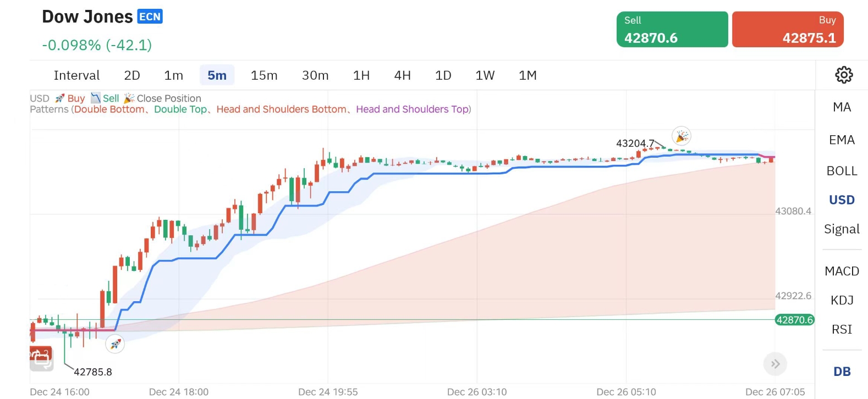Screen dimensions: 868x399
Task: Open chart settings gear icon
Action: (x=844, y=75)
